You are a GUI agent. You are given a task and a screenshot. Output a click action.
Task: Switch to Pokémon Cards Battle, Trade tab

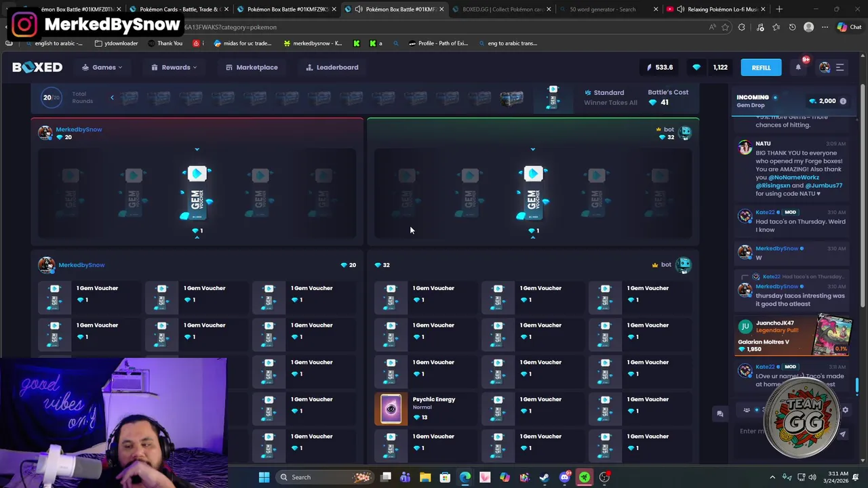pyautogui.click(x=178, y=9)
